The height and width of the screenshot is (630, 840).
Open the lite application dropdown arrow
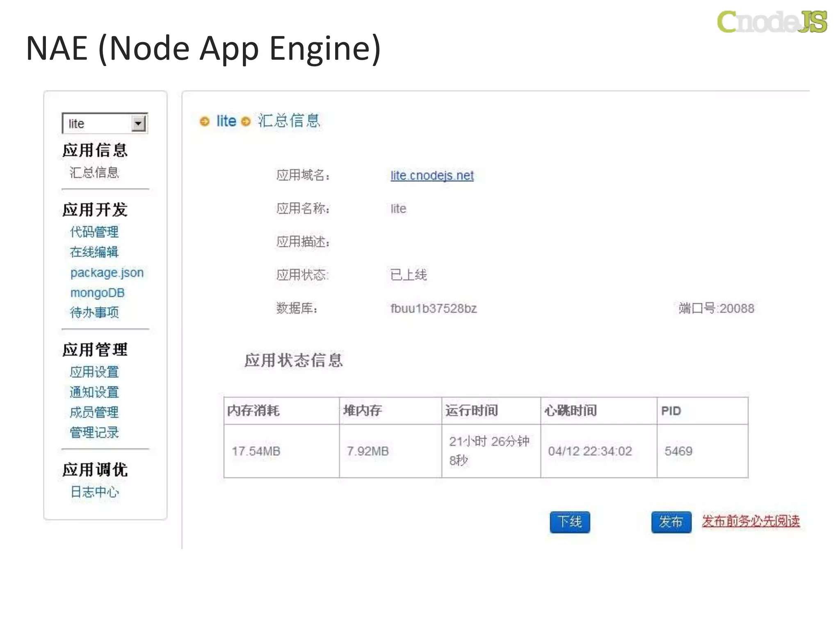pos(138,123)
